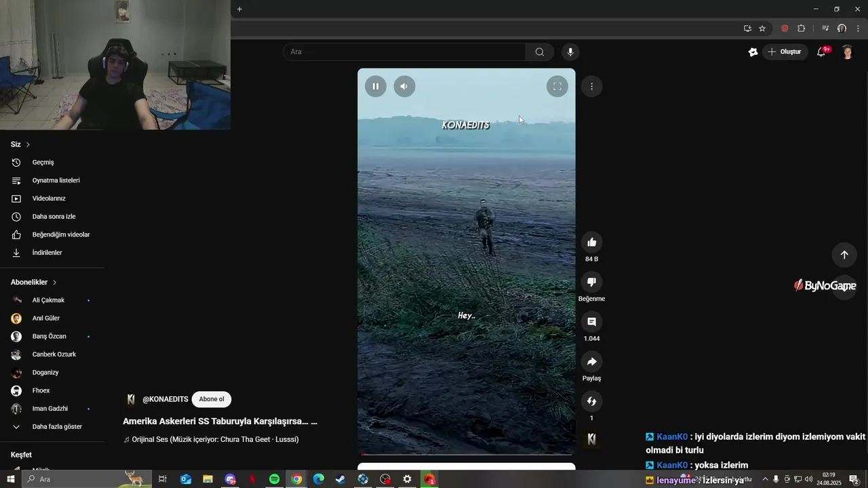Open Daha sonra izle in sidebar
868x488 pixels.
pyautogui.click(x=53, y=217)
